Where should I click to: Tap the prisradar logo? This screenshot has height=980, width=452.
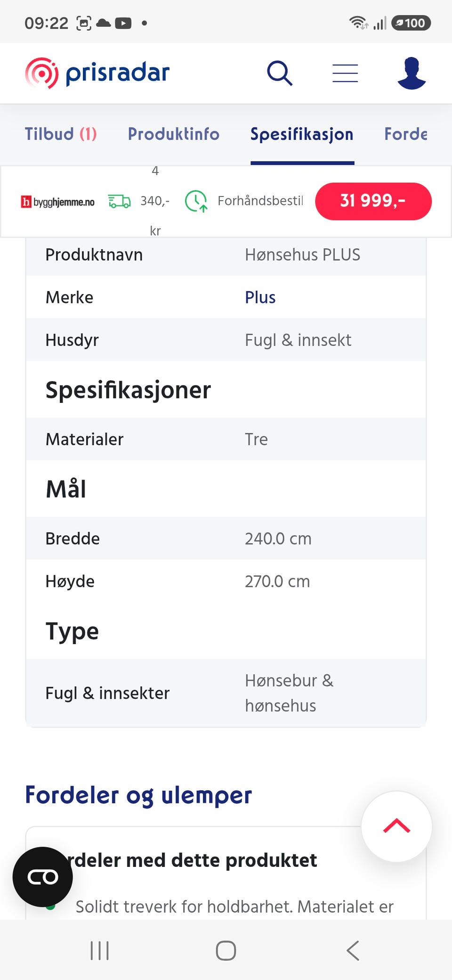coord(97,73)
